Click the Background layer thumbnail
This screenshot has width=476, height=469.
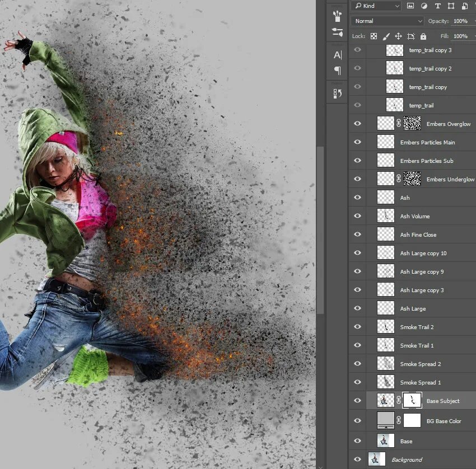click(x=377, y=459)
